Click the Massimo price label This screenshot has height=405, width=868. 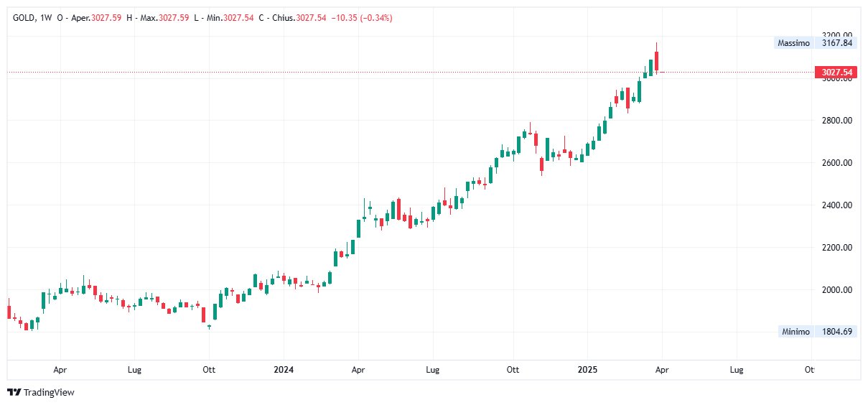793,43
